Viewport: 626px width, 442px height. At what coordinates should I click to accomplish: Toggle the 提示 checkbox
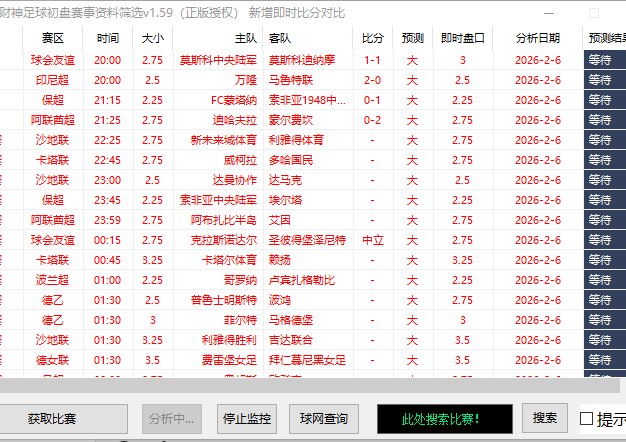[x=587, y=418]
